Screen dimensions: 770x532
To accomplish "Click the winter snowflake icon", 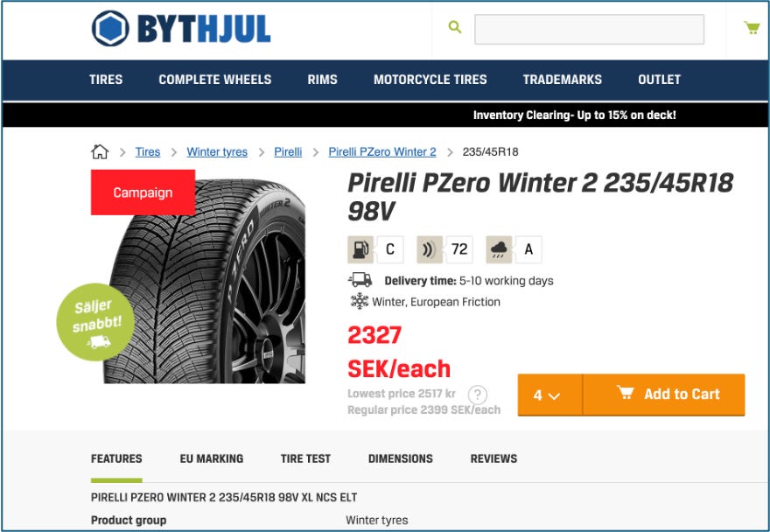I will pos(359,301).
